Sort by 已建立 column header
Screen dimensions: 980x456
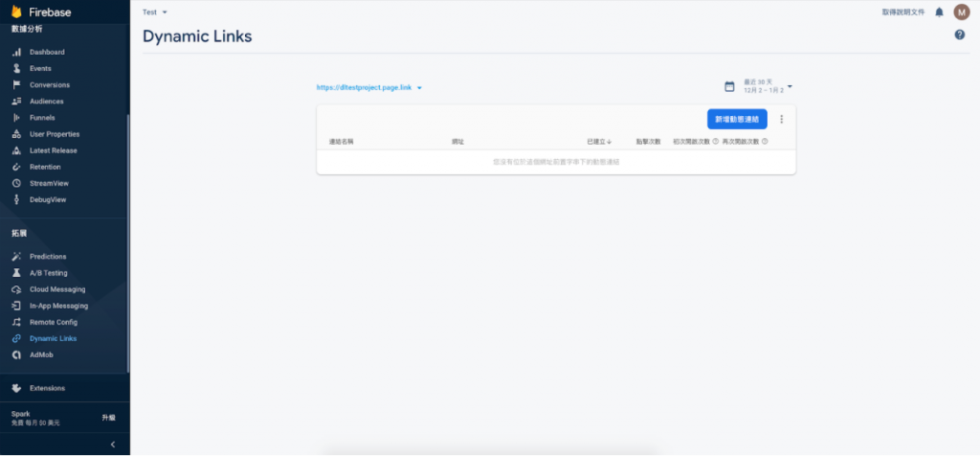[599, 142]
